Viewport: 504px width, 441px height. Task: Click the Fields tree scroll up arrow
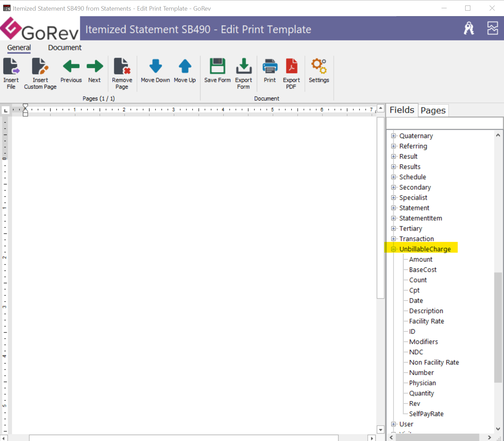(x=498, y=135)
